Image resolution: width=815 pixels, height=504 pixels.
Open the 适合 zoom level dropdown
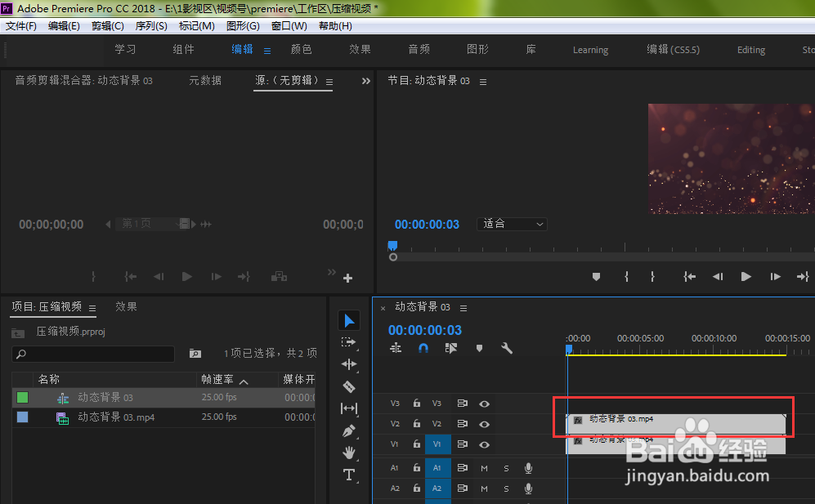click(512, 224)
